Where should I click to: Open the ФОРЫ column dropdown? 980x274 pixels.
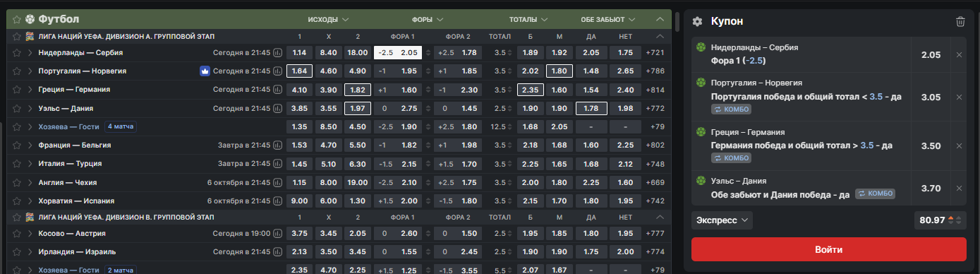(428, 20)
